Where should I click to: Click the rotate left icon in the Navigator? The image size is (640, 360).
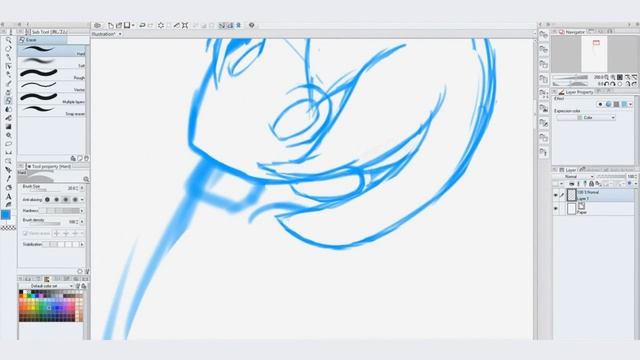(x=606, y=84)
